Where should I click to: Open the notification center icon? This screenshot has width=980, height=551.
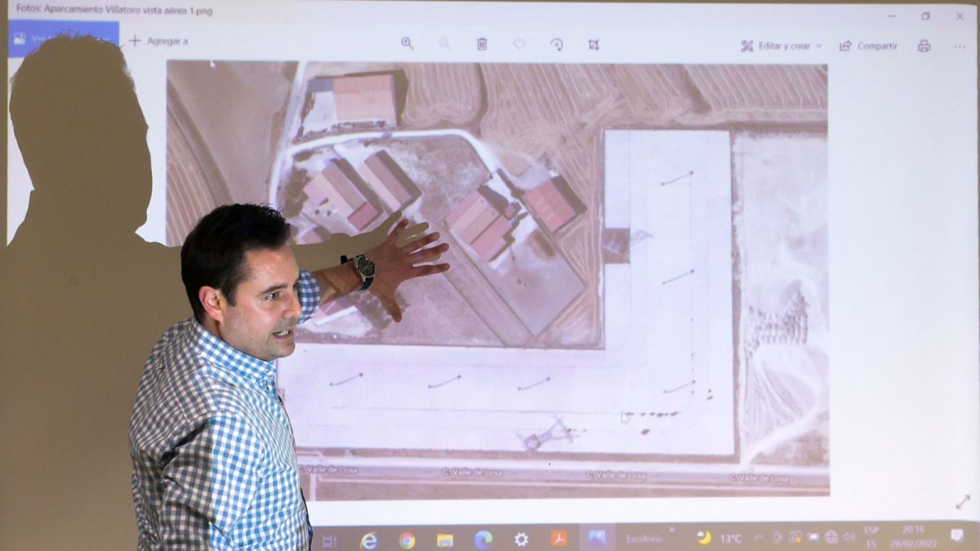957,535
